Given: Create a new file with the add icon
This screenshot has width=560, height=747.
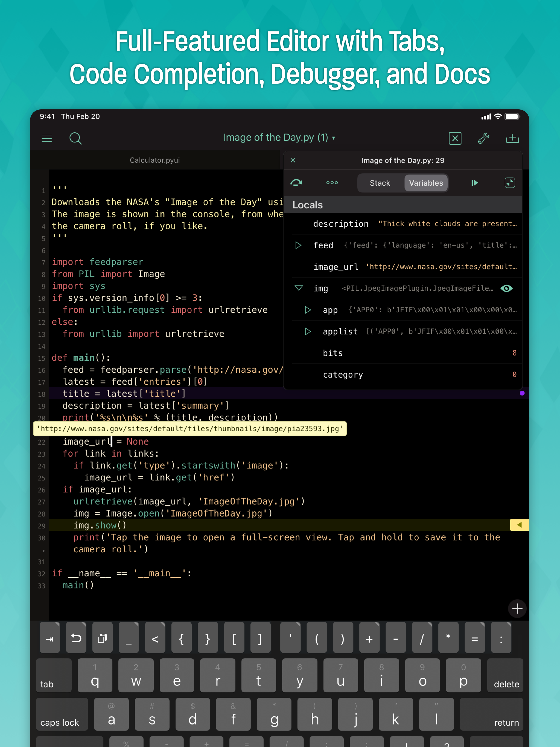Looking at the screenshot, I should click(512, 138).
